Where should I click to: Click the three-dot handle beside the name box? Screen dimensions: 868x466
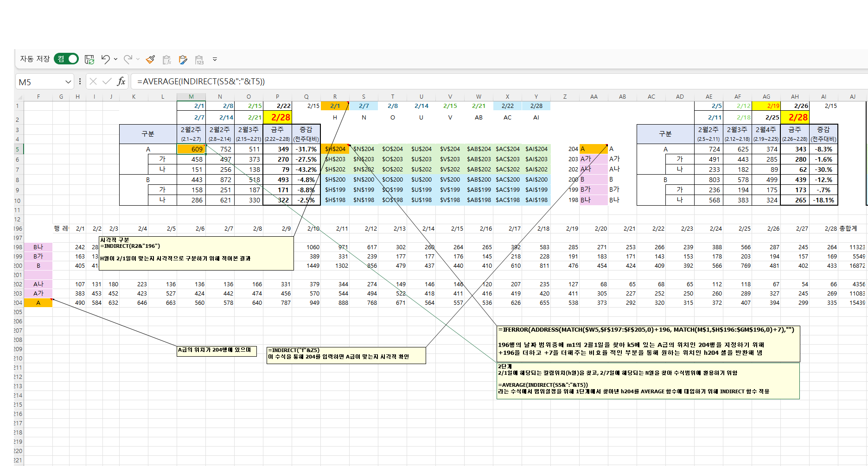[80, 82]
